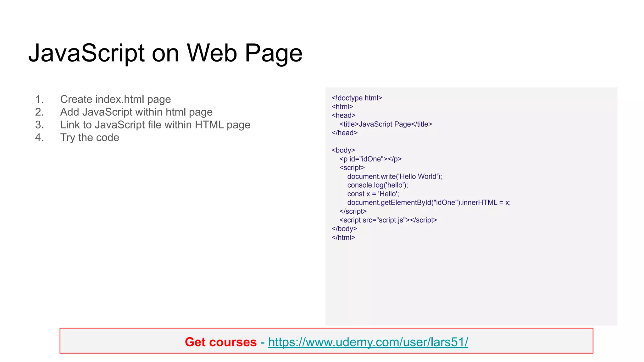Click list item 'Create index.html page'
644x362 pixels.
point(115,99)
